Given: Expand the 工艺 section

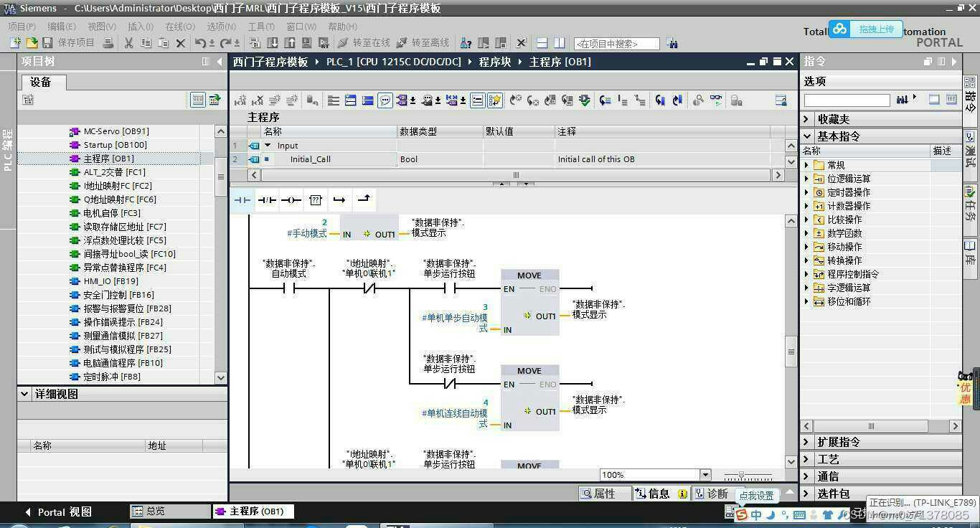Looking at the screenshot, I should pyautogui.click(x=808, y=459).
